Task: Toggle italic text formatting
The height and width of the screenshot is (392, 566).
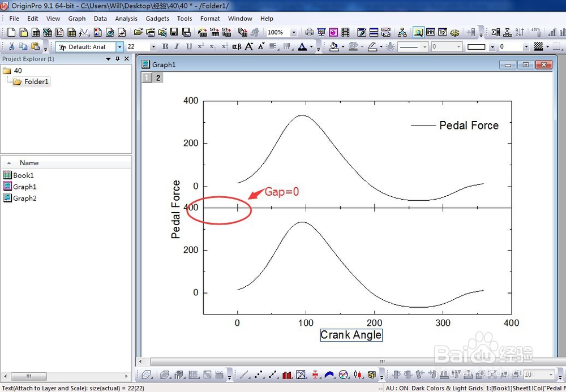Action: coord(177,46)
